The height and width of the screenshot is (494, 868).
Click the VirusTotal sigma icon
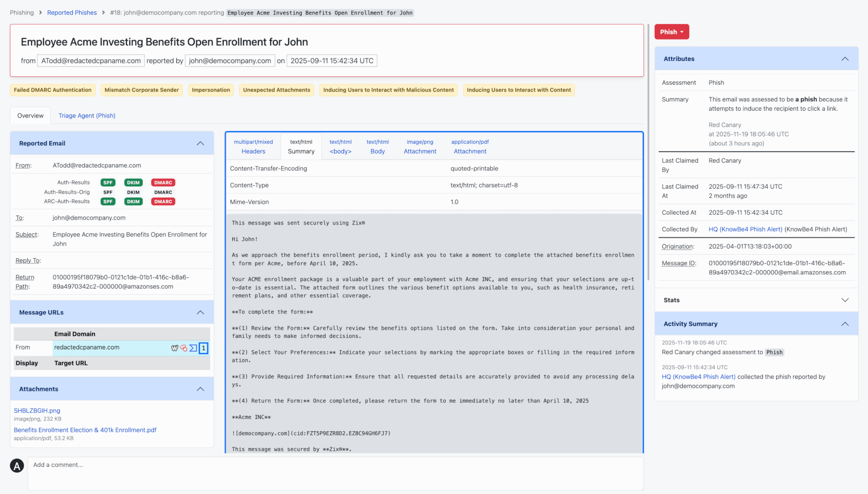pos(193,348)
